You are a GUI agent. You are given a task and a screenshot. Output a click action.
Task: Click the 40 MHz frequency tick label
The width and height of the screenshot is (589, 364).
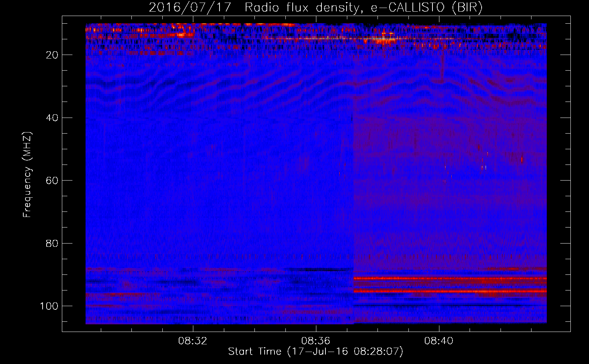[52, 118]
